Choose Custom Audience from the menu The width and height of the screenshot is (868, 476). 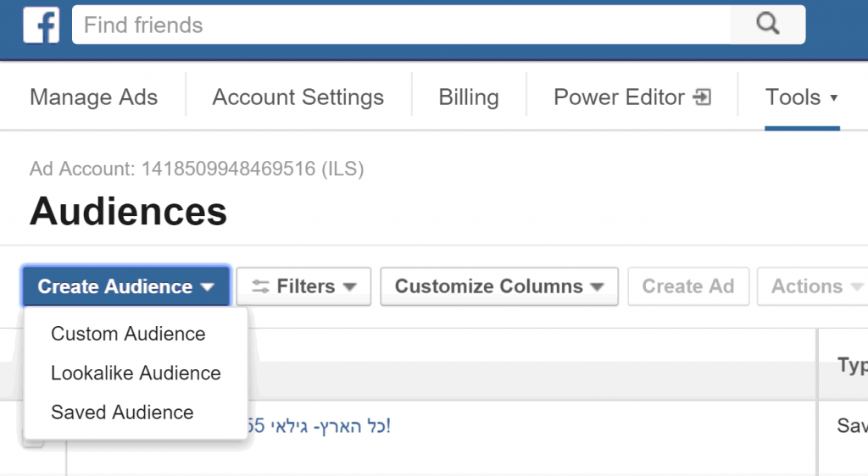[129, 334]
